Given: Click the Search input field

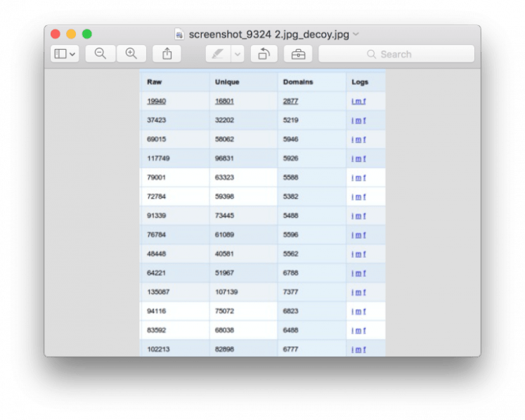Looking at the screenshot, I should pos(408,54).
